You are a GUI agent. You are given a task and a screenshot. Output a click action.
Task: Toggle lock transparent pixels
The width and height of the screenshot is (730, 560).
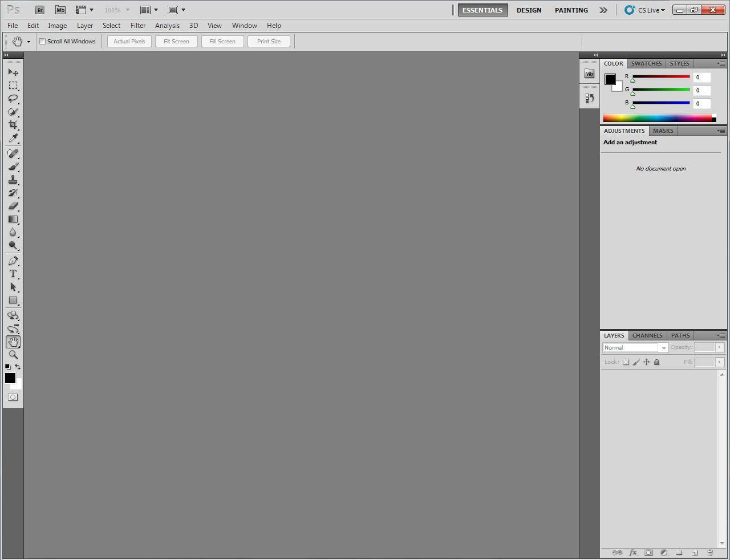tap(626, 362)
